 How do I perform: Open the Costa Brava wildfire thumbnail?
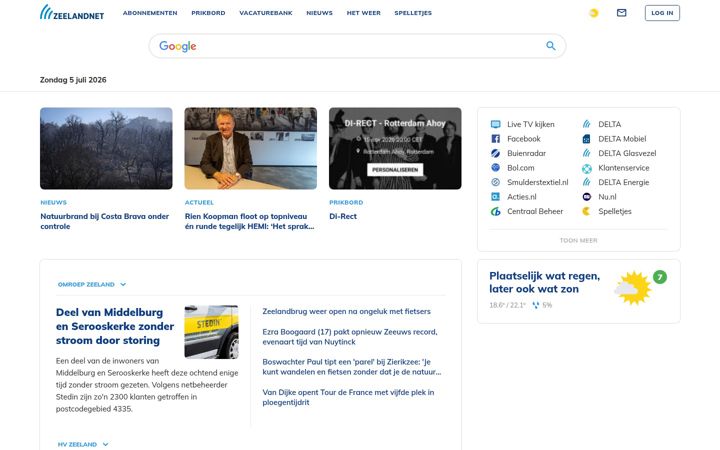click(x=106, y=148)
